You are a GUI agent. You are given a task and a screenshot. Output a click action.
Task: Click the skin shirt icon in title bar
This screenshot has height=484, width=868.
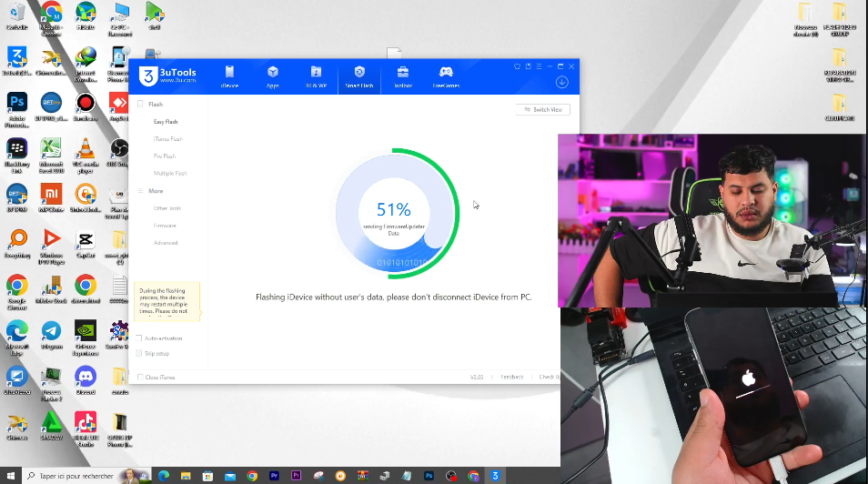[x=517, y=66]
